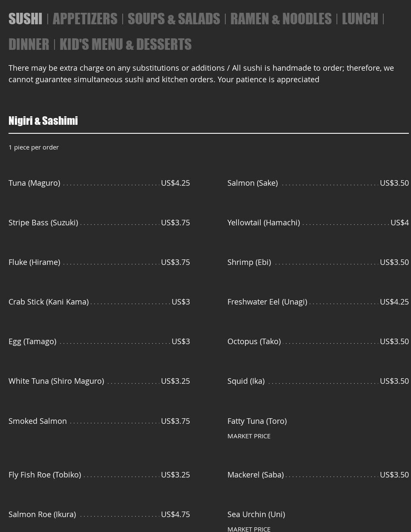Image resolution: width=411 pixels, height=532 pixels.
Task: Click the Mackerel (Saba) price US$3.50
Action: coord(394,474)
